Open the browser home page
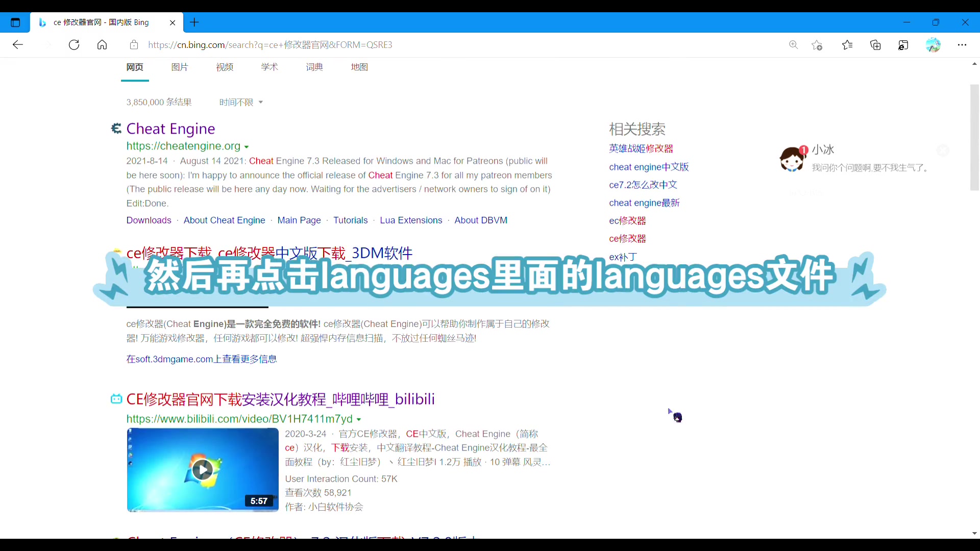The width and height of the screenshot is (980, 551). pyautogui.click(x=102, y=45)
